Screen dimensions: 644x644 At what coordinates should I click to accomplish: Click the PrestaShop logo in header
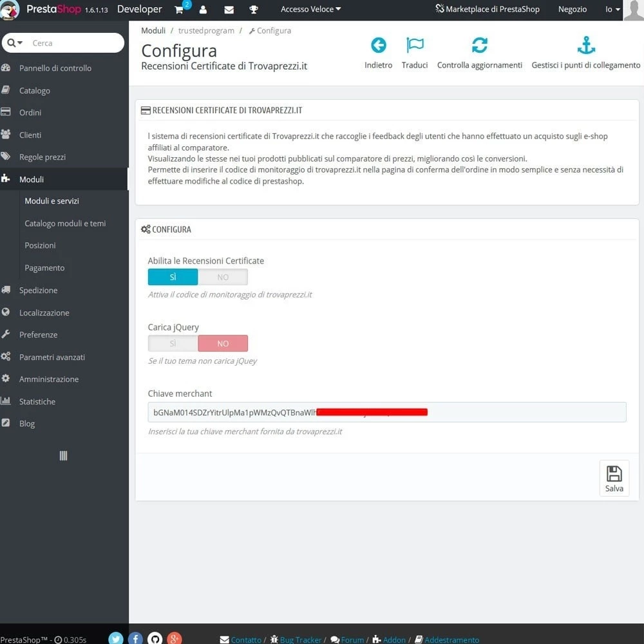pos(54,9)
